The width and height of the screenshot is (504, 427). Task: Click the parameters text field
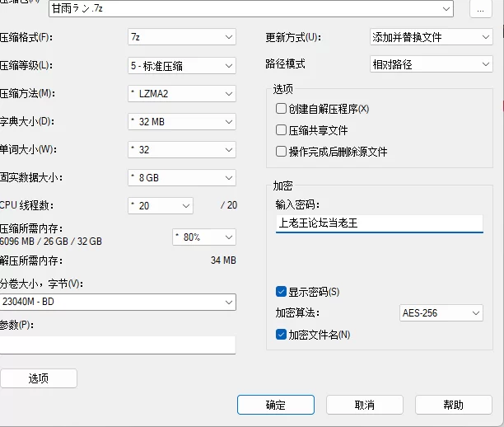[x=118, y=345]
